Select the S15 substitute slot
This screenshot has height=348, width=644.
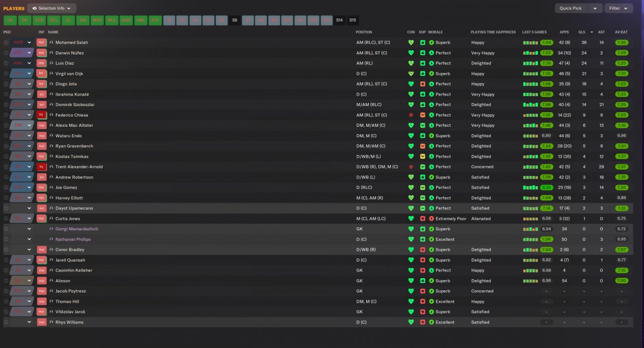[353, 21]
